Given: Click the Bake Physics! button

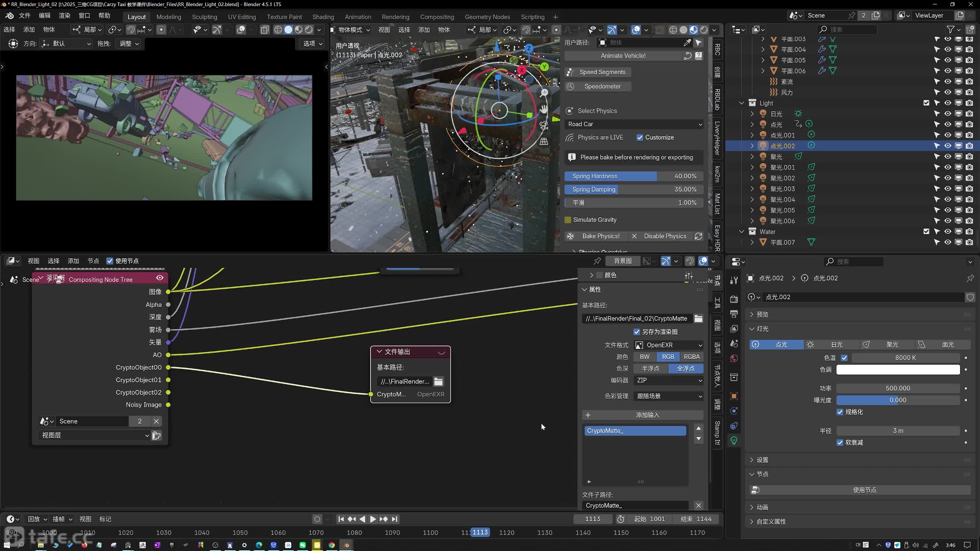Looking at the screenshot, I should [600, 236].
